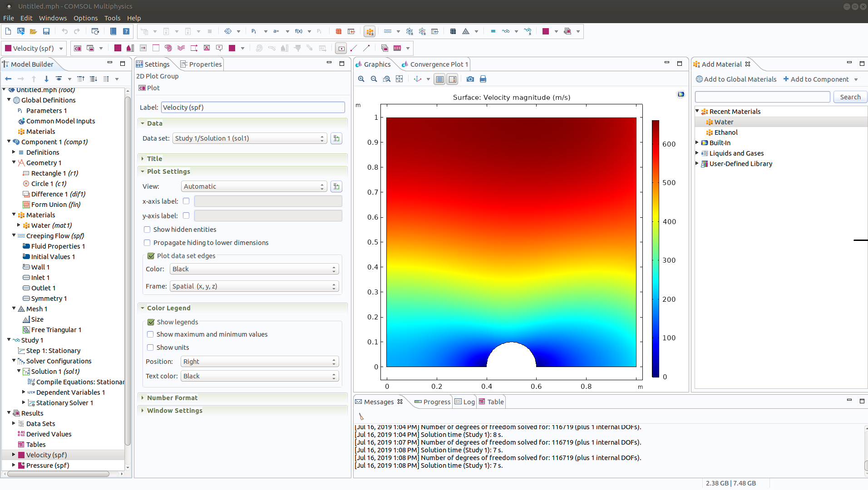
Task: Click the Print icon in Graphics toolbar
Action: pos(483,79)
